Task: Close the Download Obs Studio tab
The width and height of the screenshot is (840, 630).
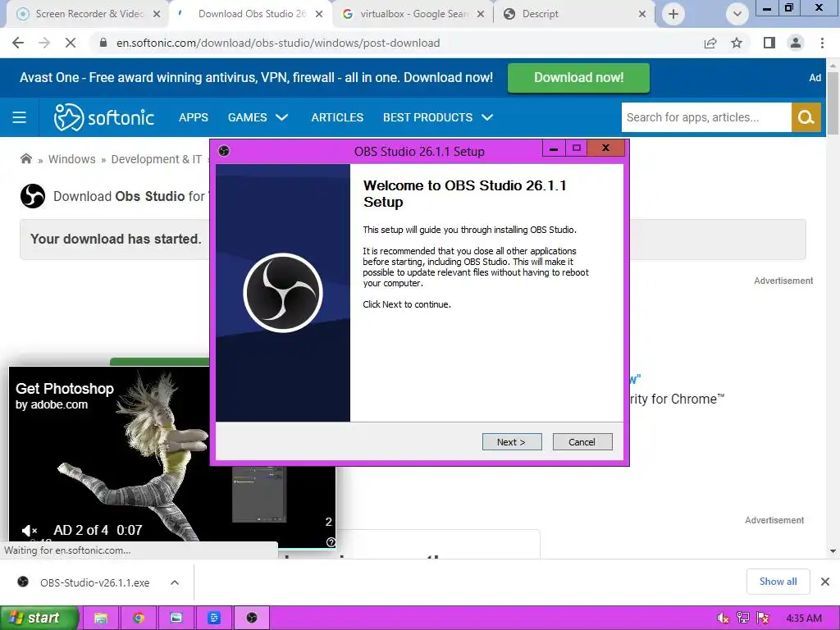Action: [319, 14]
